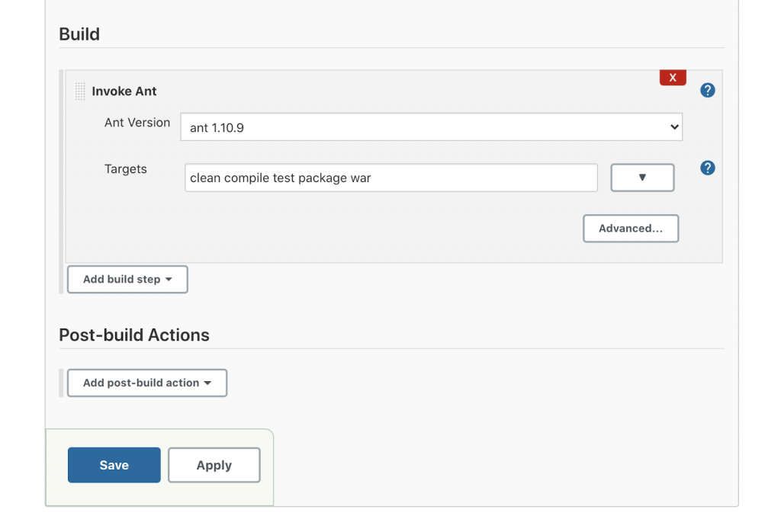Apply the configuration changes

pos(214,465)
